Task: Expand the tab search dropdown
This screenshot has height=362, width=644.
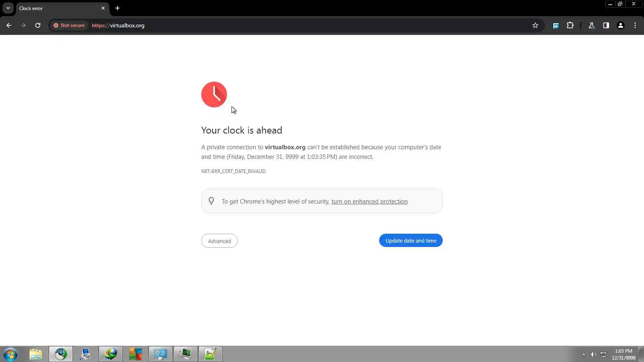Action: [8, 8]
